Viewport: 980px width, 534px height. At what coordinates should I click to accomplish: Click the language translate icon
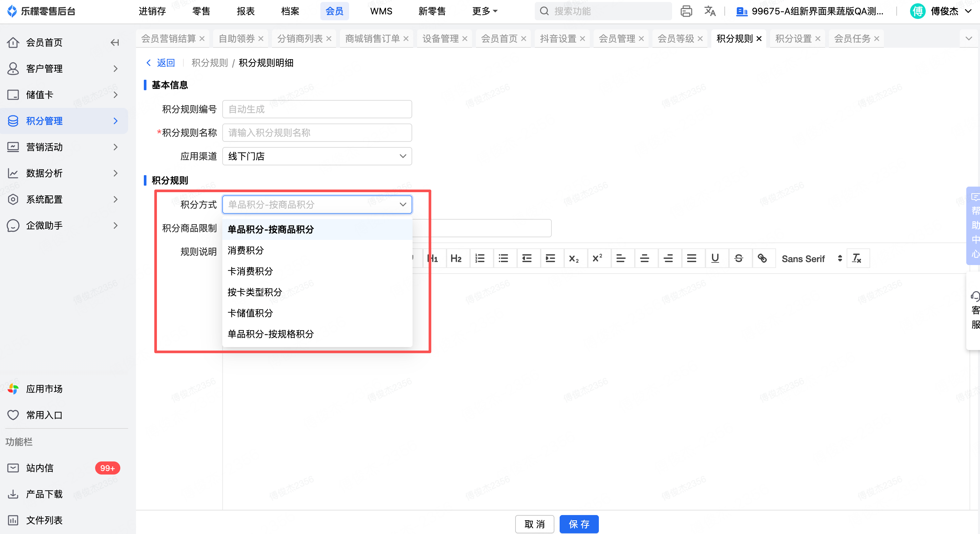710,11
